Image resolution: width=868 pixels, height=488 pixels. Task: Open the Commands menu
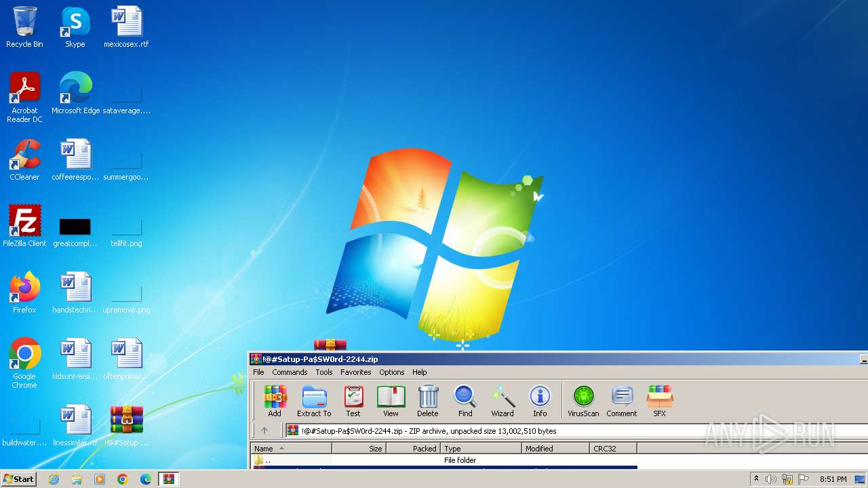point(290,372)
